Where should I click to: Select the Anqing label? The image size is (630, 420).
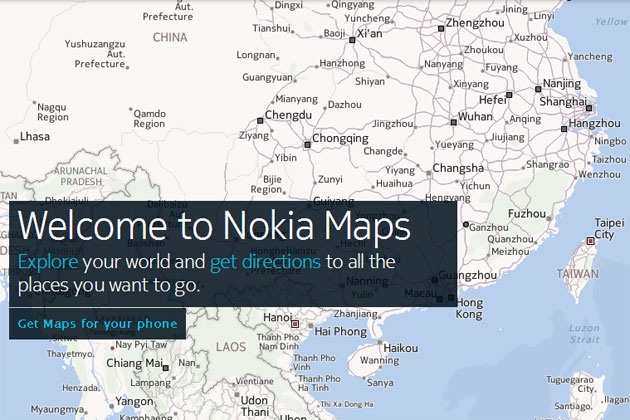point(525,119)
